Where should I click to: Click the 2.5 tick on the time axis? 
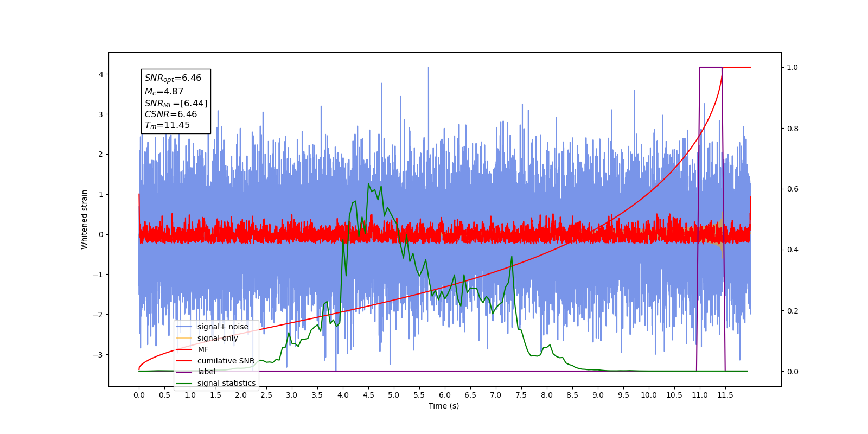(266, 395)
